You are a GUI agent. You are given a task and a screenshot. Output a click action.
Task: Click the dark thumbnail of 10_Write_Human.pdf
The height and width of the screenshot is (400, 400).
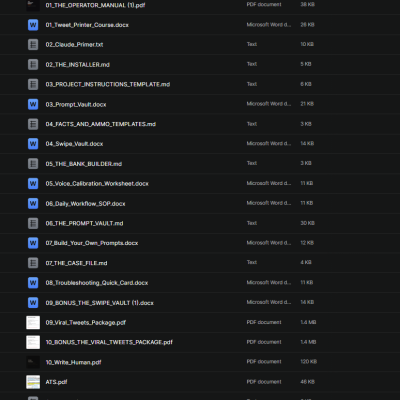33,362
